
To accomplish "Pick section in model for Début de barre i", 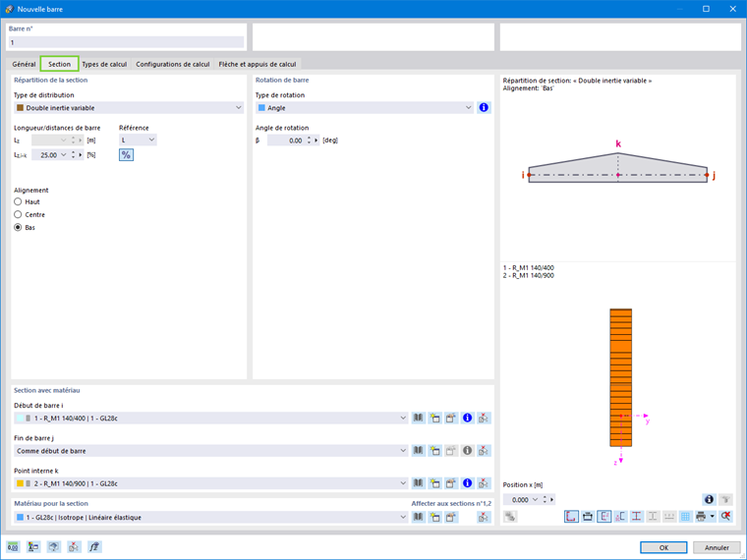I will 484,419.
